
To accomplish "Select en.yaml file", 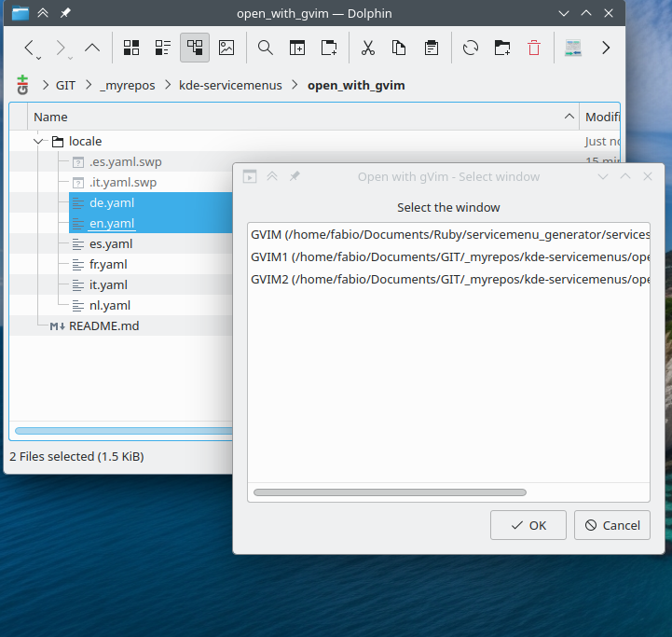I will coord(112,224).
